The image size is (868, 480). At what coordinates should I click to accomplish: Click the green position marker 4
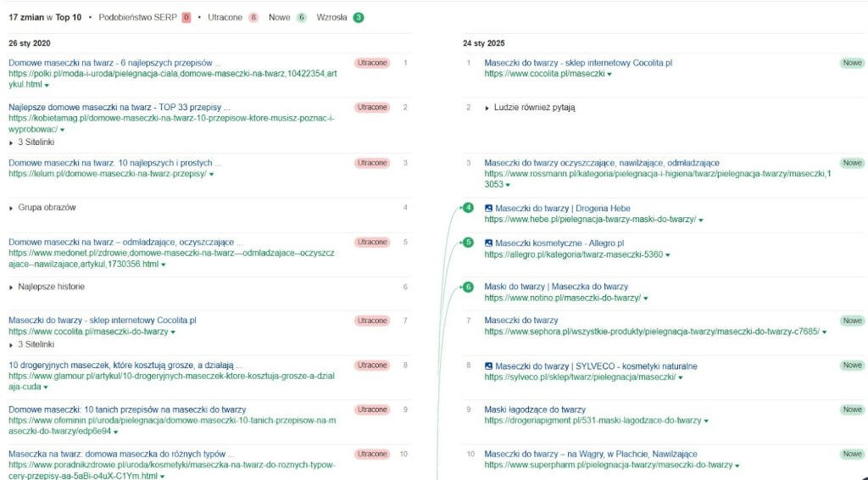coord(468,208)
